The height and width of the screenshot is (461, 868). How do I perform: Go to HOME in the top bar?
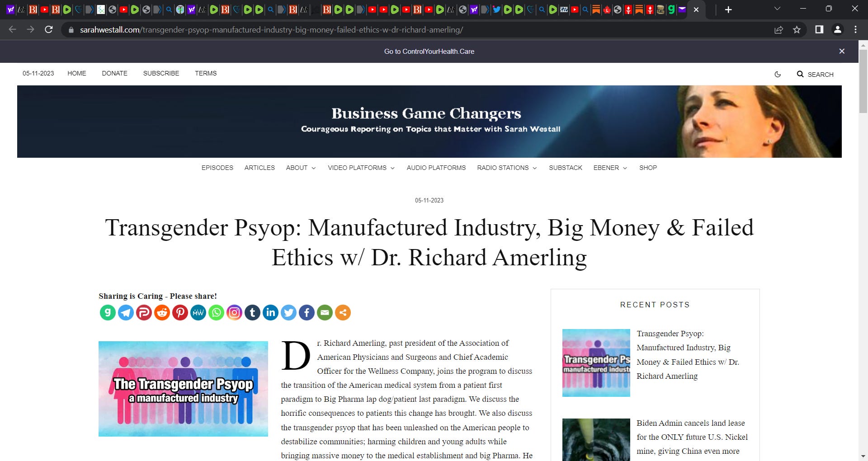pos(77,73)
